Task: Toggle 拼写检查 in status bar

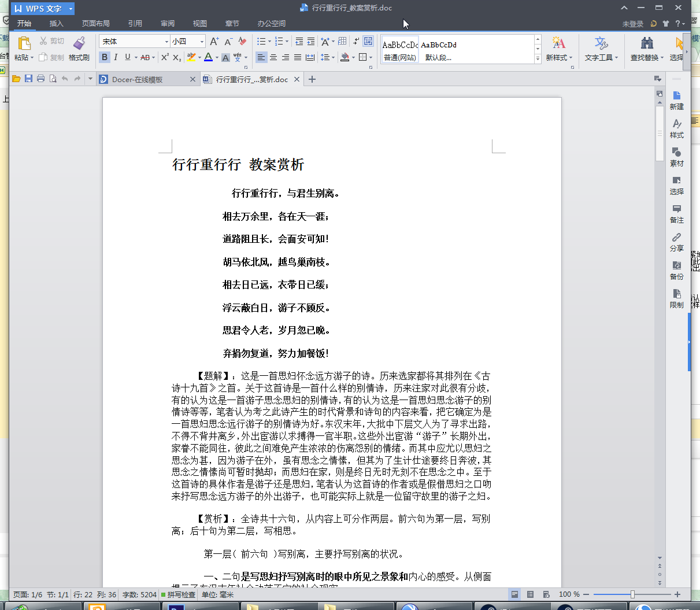Action: tap(178, 594)
